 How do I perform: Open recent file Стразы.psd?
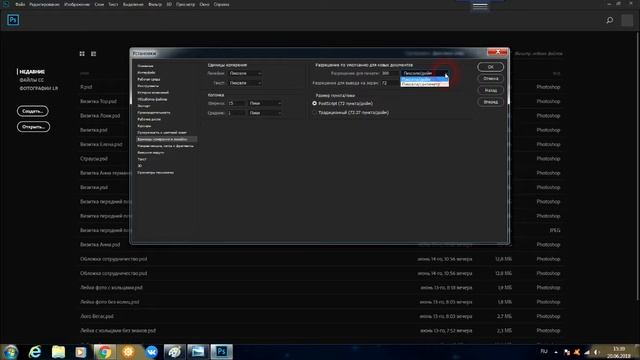coord(94,159)
